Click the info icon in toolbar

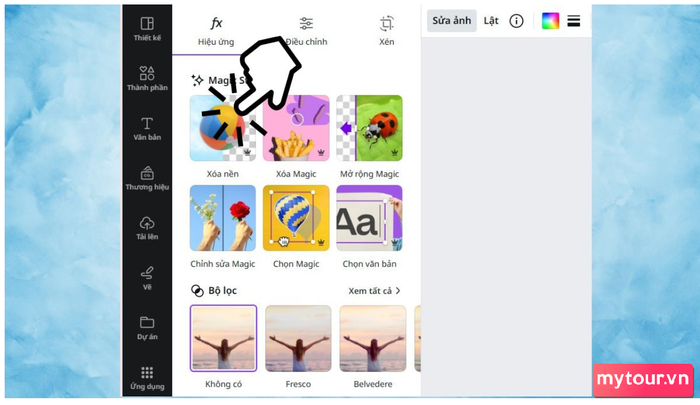tap(516, 21)
